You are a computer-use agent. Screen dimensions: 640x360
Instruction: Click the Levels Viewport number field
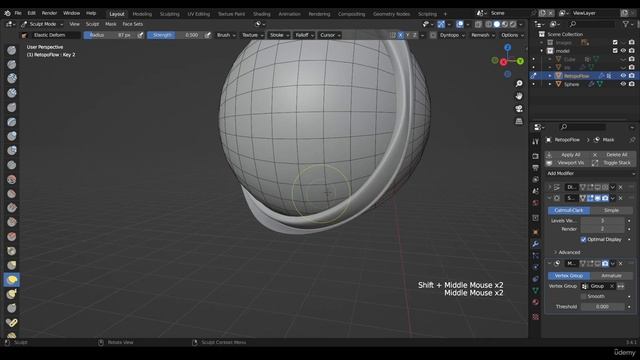tap(602, 221)
